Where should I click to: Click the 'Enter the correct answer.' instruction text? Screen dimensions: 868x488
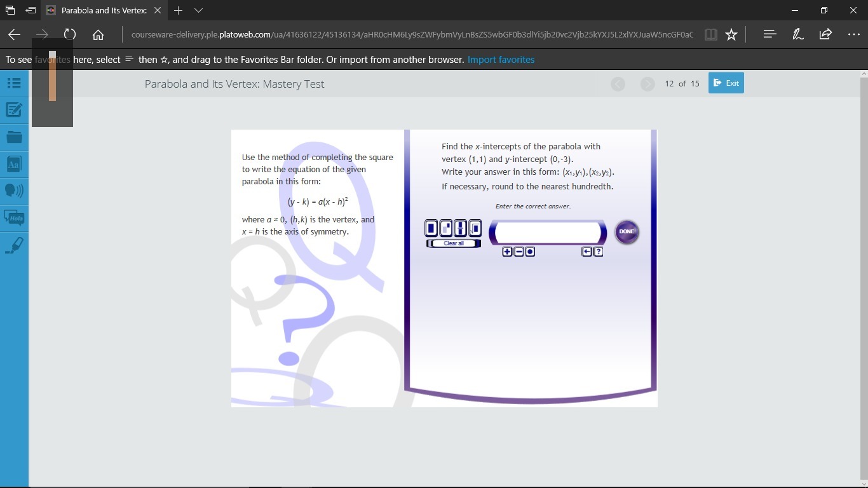pos(533,207)
